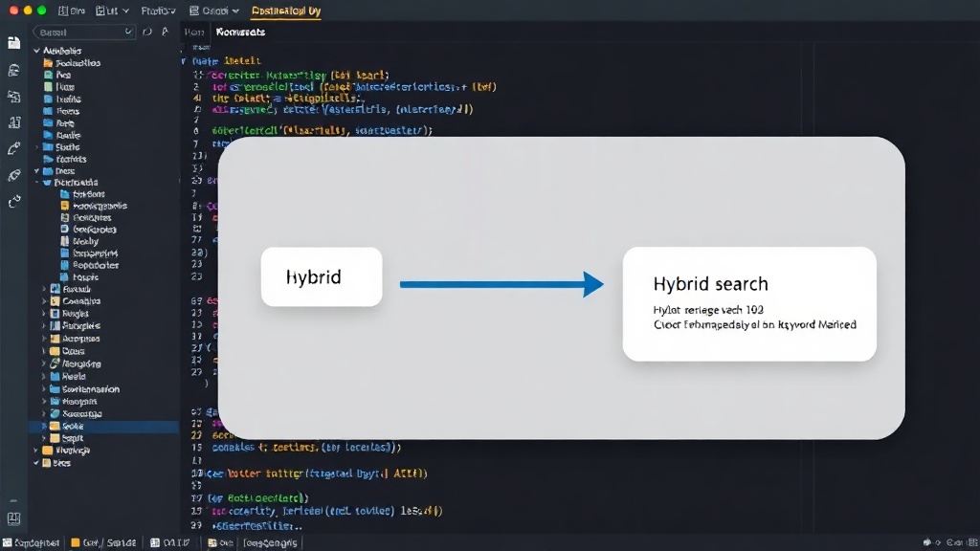Click the circular sync arrows icon in activity bar

pos(13,201)
